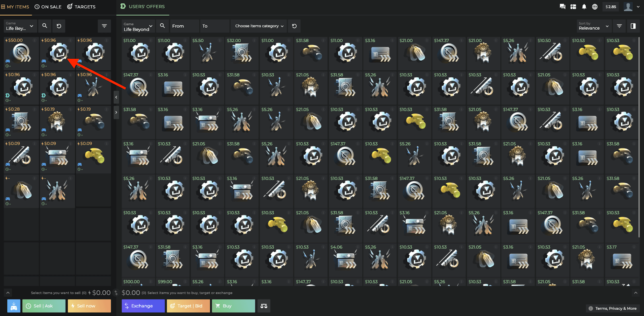Viewport: 644px width, 316px height.
Task: Click the From price input field
Action: tap(184, 26)
